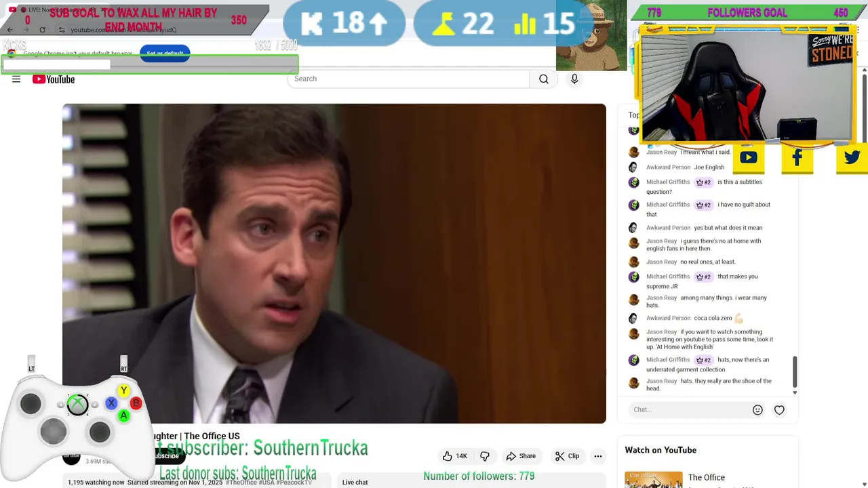Go back using the browser back arrow
This screenshot has height=488, width=868.
[x=10, y=30]
